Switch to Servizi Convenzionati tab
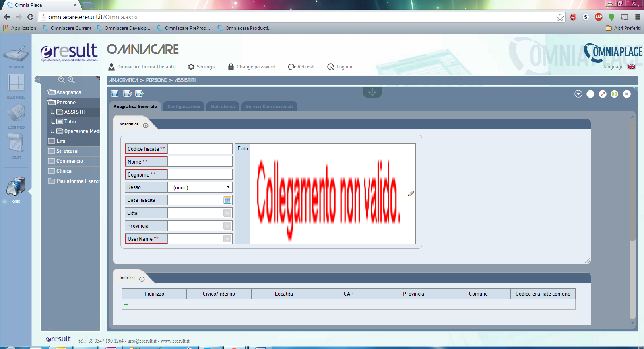This screenshot has height=349, width=644. coord(270,106)
